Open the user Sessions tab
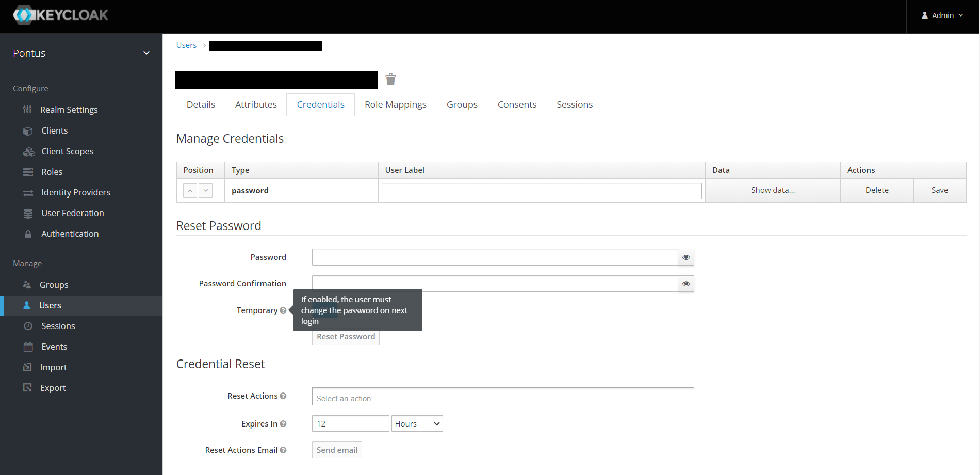 (575, 105)
